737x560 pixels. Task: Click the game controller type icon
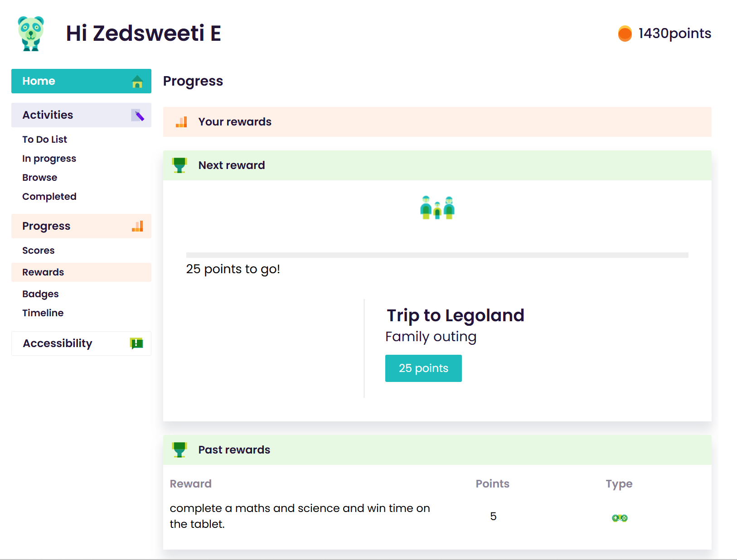tap(620, 518)
